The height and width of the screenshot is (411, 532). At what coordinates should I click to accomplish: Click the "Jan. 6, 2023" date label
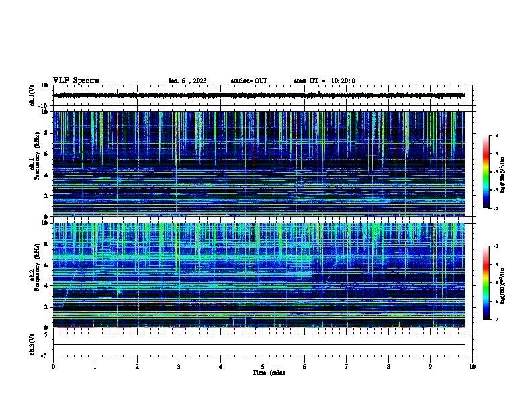click(187, 81)
